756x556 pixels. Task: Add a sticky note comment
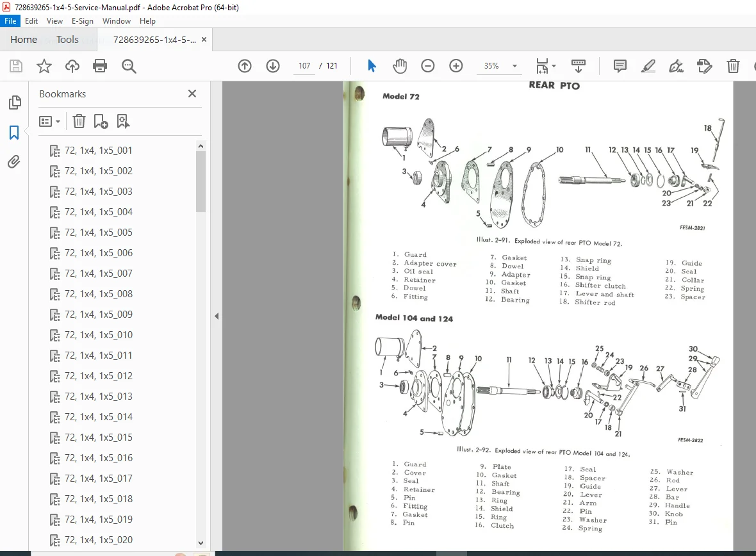pyautogui.click(x=620, y=66)
